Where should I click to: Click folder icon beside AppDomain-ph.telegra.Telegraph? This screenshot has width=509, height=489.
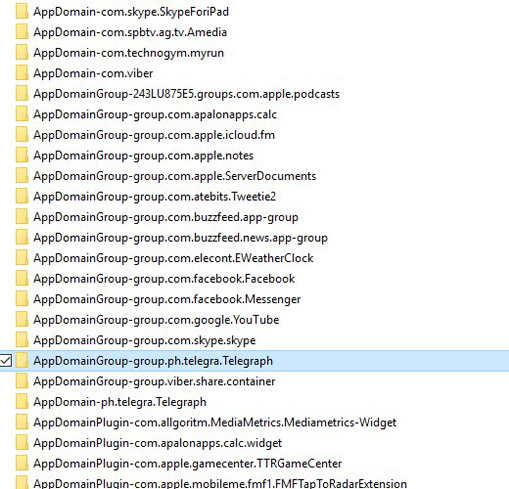(x=22, y=402)
